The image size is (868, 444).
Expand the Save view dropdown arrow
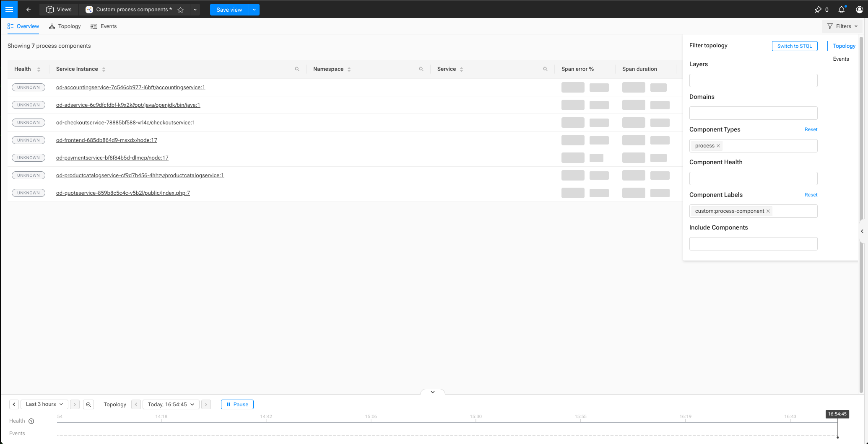(x=254, y=9)
